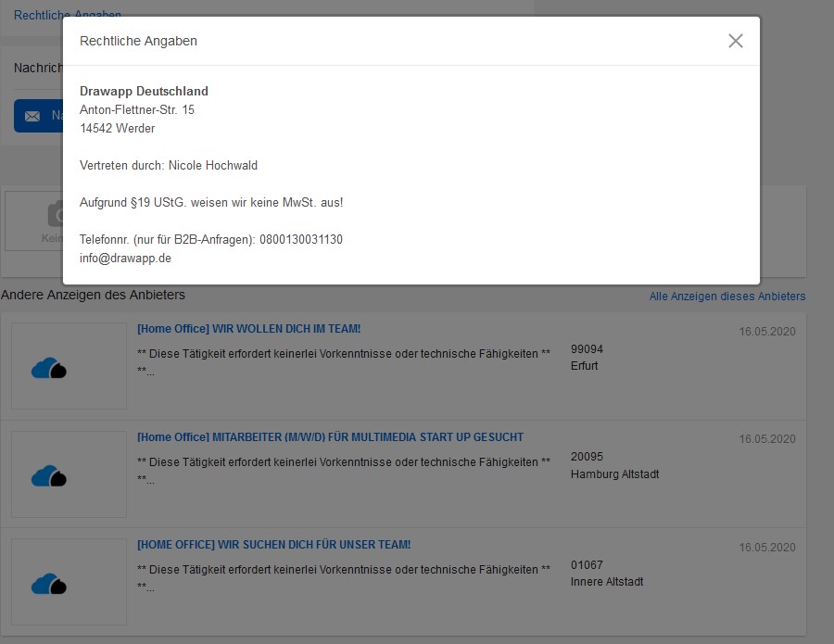Click location '20095 Hamburg Altstadt'
Screen dimensions: 834x644
[x=615, y=465]
